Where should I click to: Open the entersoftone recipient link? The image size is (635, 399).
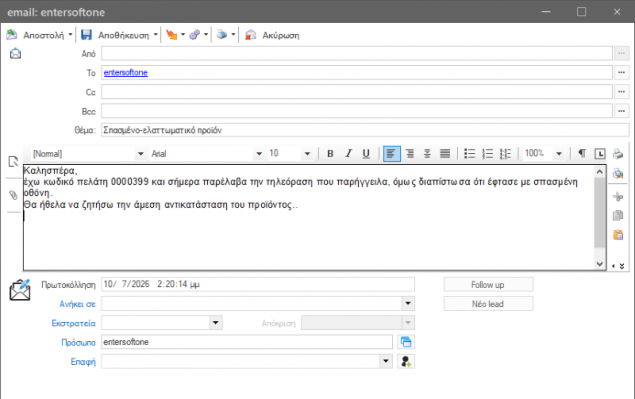[126, 73]
